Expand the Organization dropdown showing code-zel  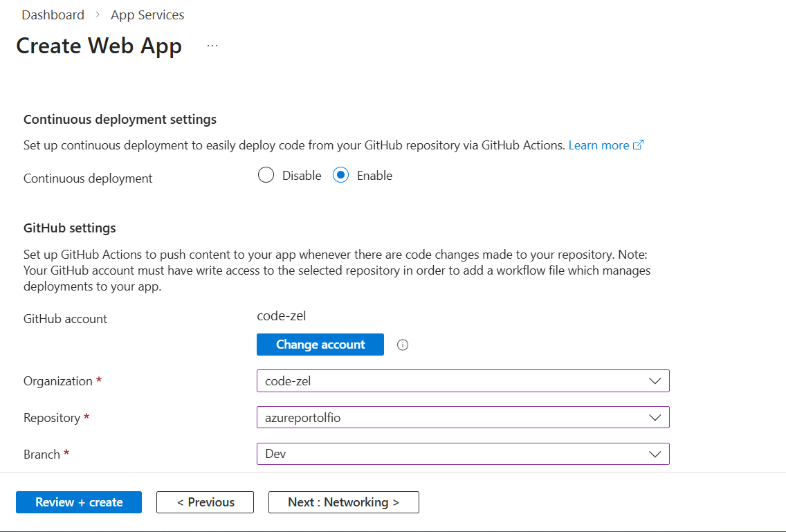click(462, 381)
